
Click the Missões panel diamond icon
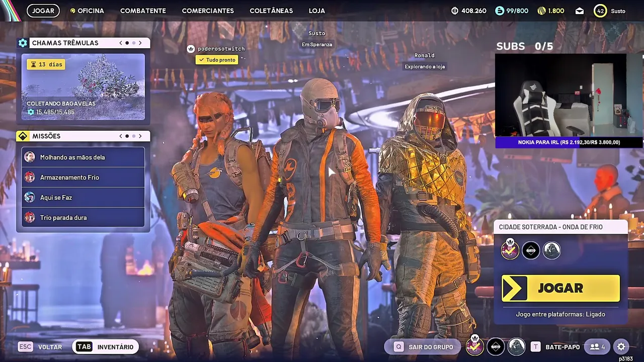coord(23,136)
